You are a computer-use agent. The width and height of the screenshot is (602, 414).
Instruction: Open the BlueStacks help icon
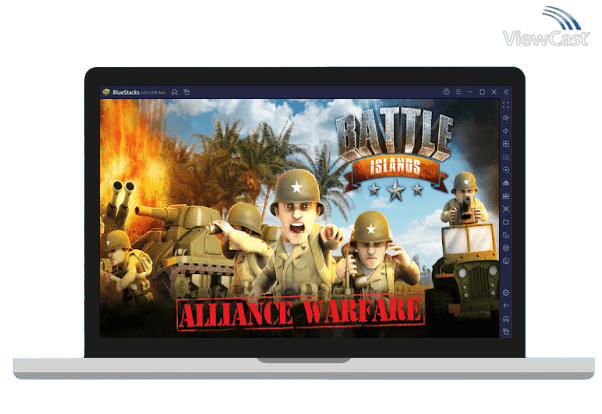click(446, 92)
